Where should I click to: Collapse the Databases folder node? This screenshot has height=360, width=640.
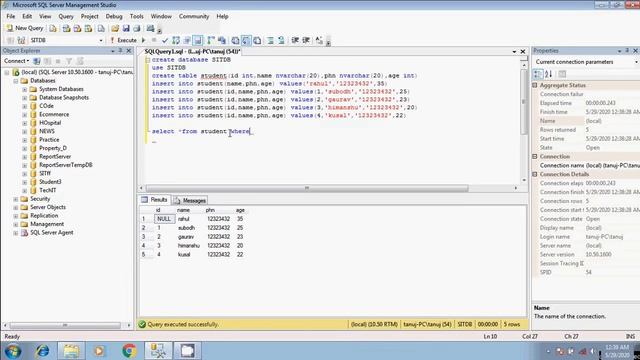click(x=16, y=81)
